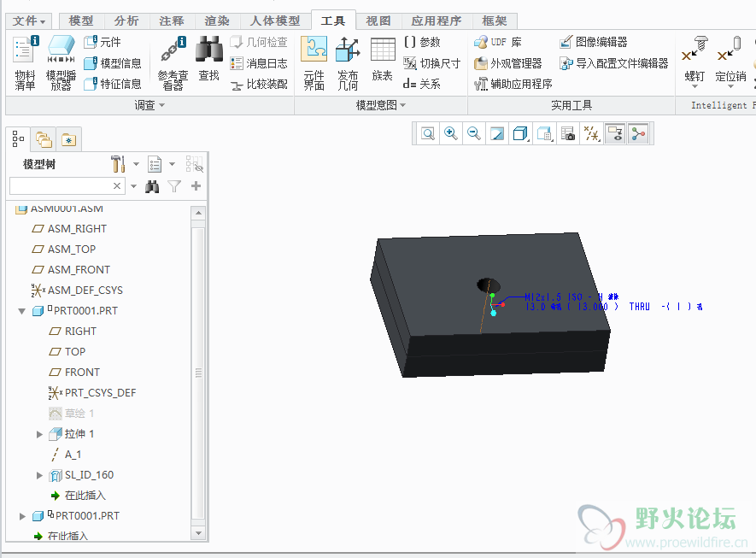Click 发布几何 publish geometry
The height and width of the screenshot is (558, 756).
tap(348, 62)
